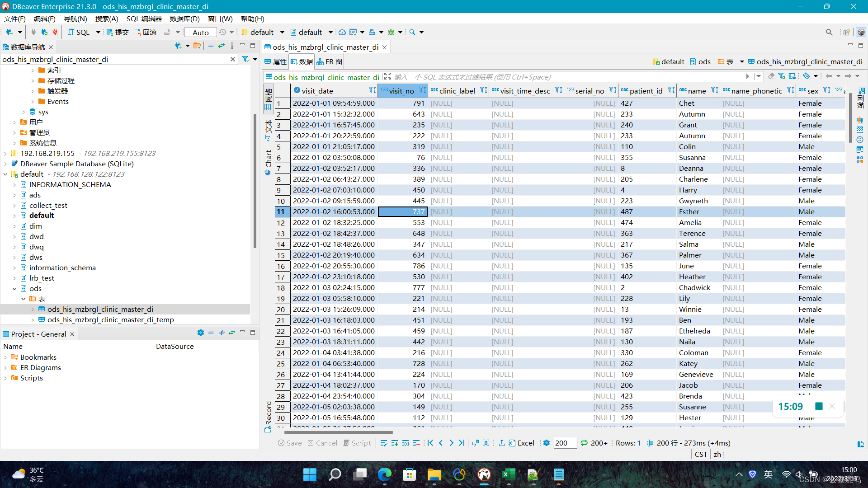The width and height of the screenshot is (868, 488).
Task: Go to first row navigation icon
Action: [430, 443]
